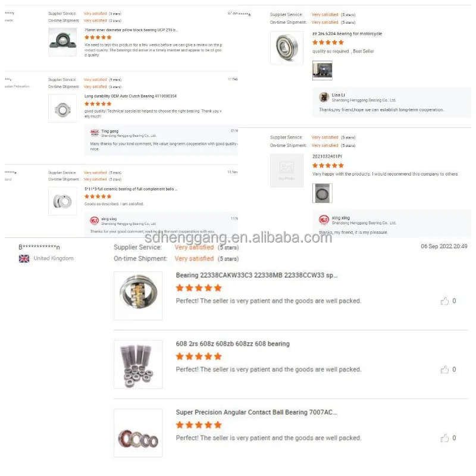View the review photo under 6204 bearing comment

click(x=322, y=70)
